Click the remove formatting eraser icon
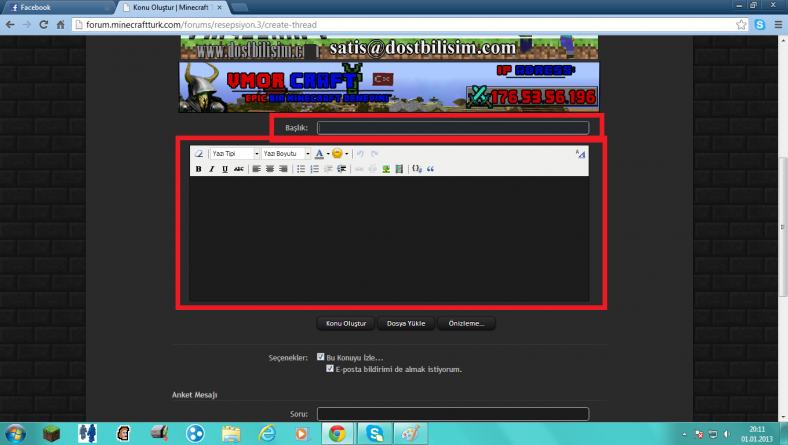This screenshot has height=445, width=788. tap(199, 154)
